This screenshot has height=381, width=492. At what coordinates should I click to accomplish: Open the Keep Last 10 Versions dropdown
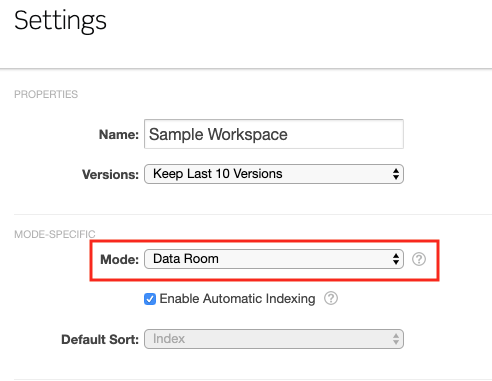274,174
